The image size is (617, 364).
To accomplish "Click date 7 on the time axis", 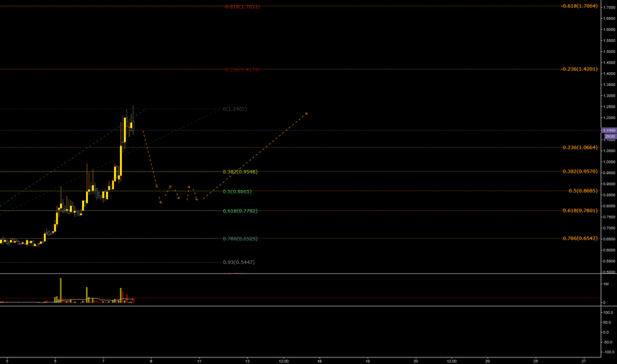I will (103, 361).
